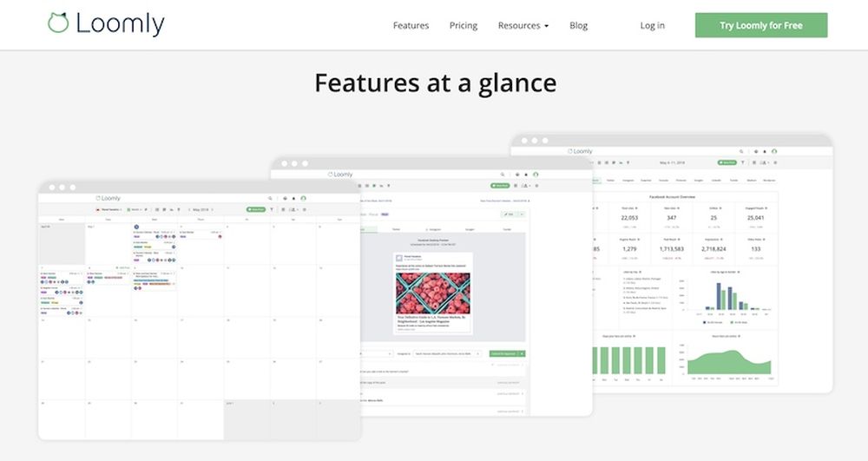Click New Post button in analytics window
The image size is (868, 461).
[x=727, y=162]
